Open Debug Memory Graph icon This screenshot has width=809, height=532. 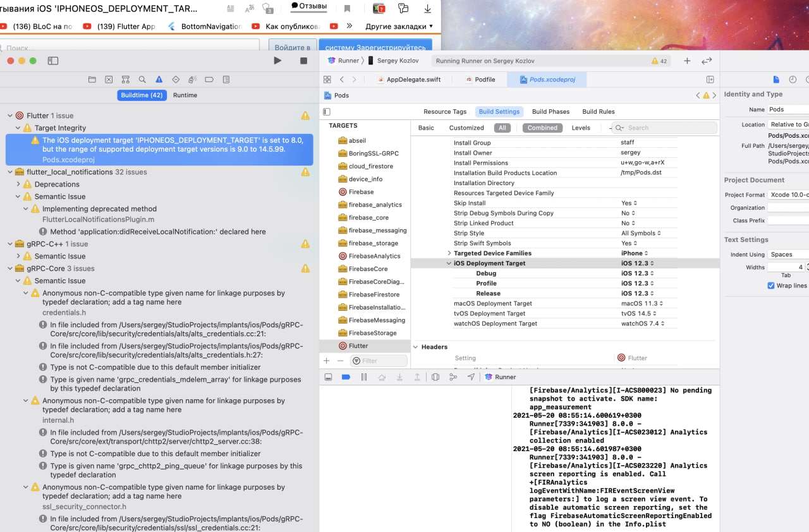coord(453,377)
